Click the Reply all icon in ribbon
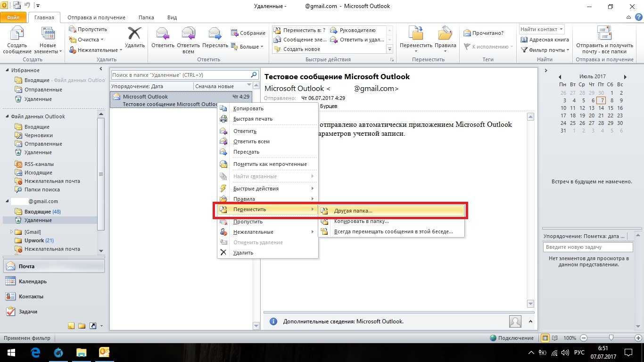Viewport: 644px width, 362px height. click(188, 33)
